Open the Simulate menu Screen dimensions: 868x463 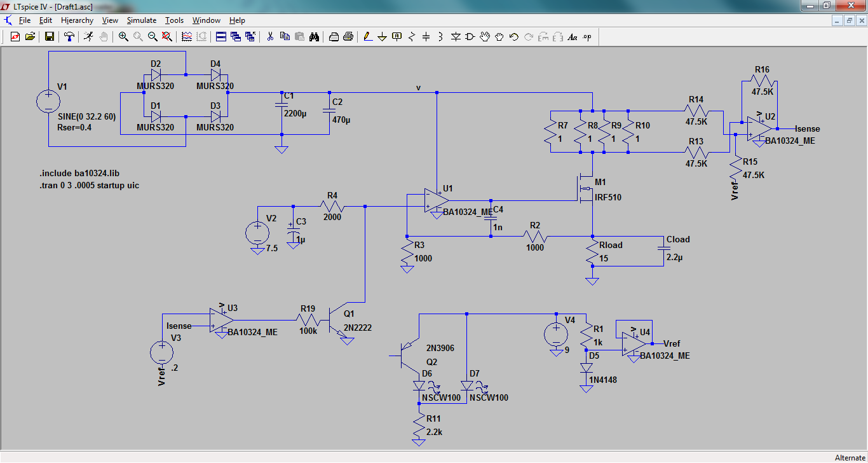click(x=142, y=20)
